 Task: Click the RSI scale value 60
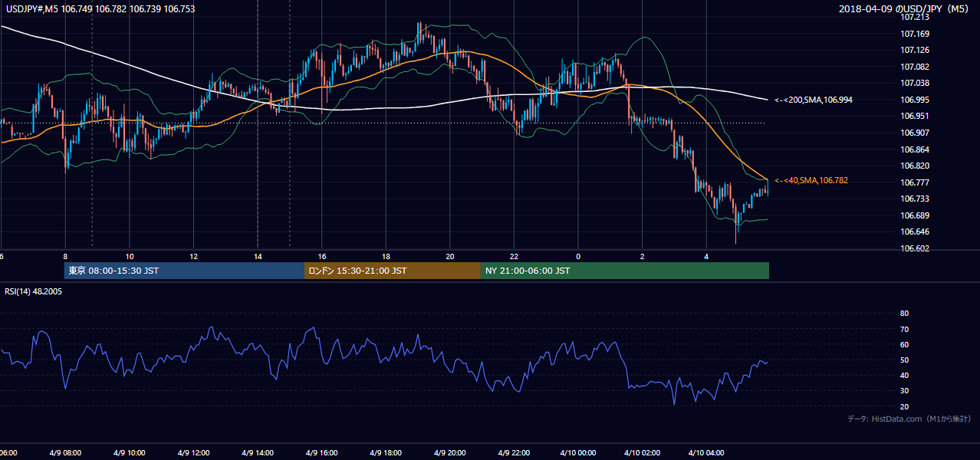(904, 344)
